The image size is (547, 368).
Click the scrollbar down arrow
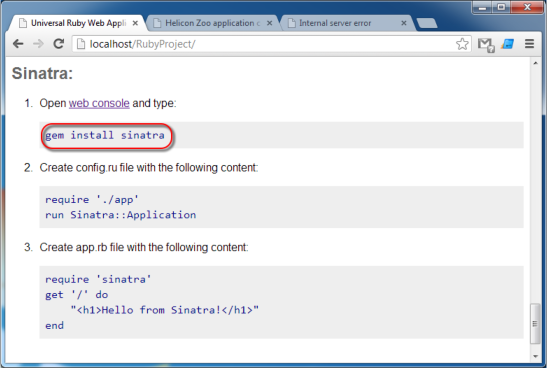(535, 356)
